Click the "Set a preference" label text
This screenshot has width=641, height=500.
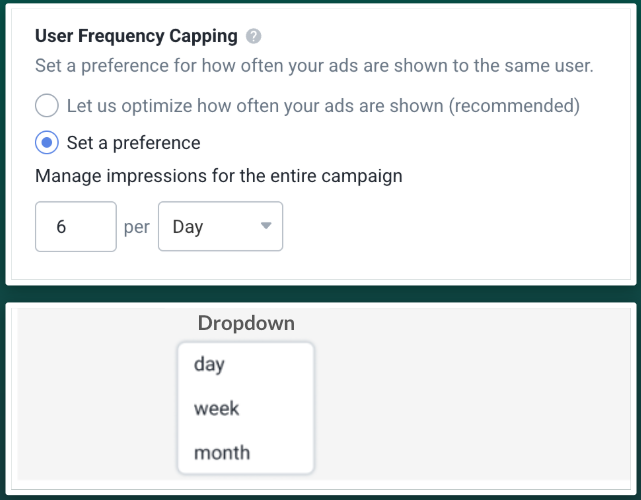click(x=133, y=143)
